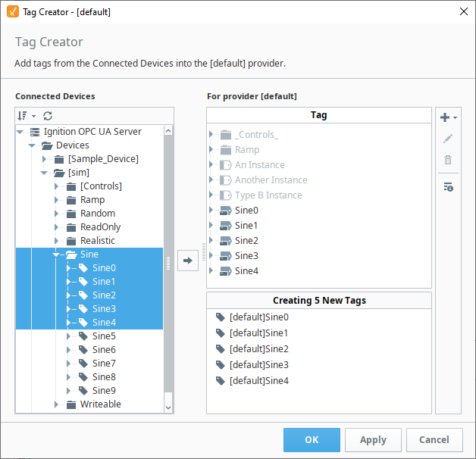Expand the Random folder

pos(56,214)
